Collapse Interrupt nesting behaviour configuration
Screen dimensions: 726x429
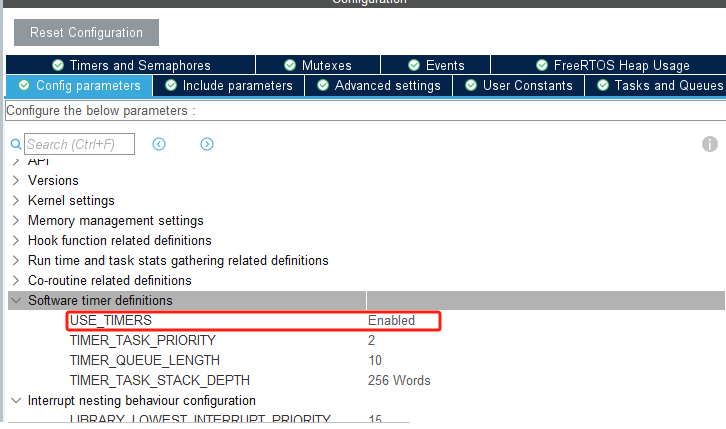16,400
